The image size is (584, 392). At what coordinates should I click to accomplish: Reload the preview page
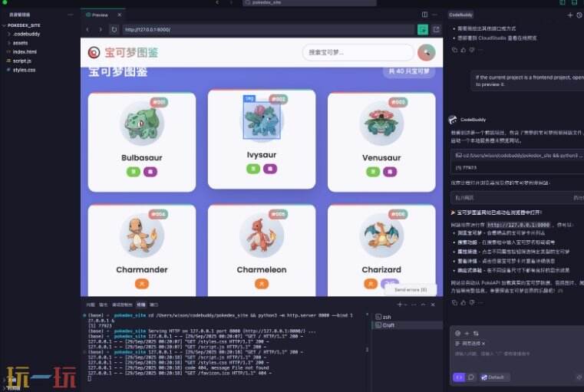[x=114, y=29]
